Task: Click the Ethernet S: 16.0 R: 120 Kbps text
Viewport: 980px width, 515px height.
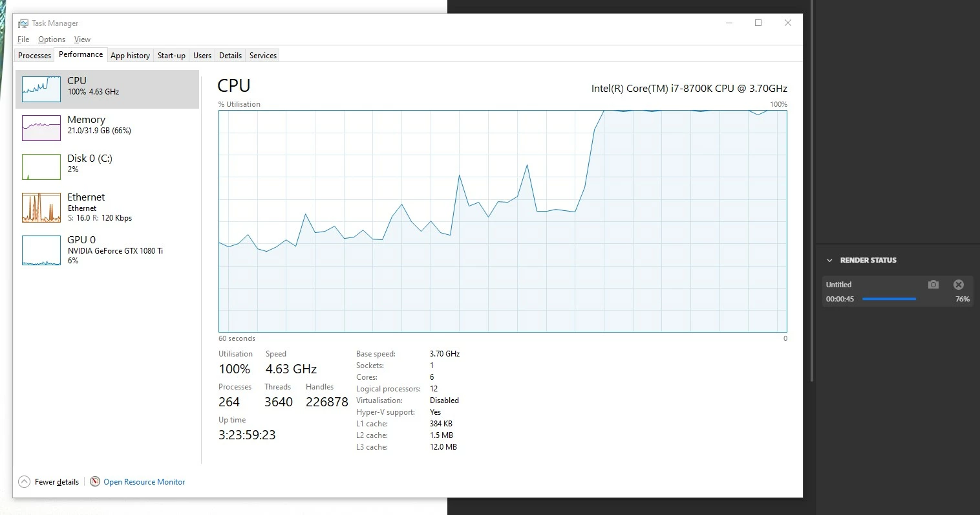Action: coord(100,218)
